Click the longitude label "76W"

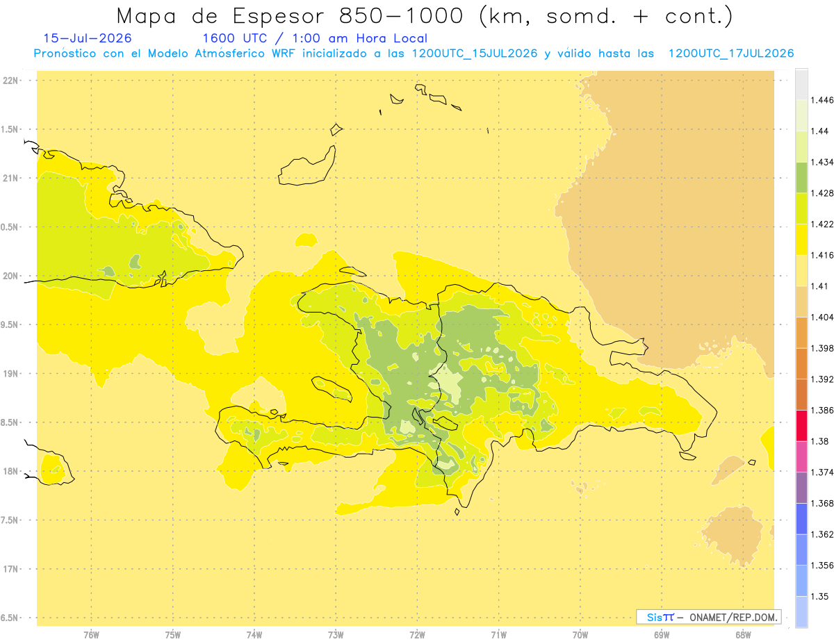click(91, 635)
